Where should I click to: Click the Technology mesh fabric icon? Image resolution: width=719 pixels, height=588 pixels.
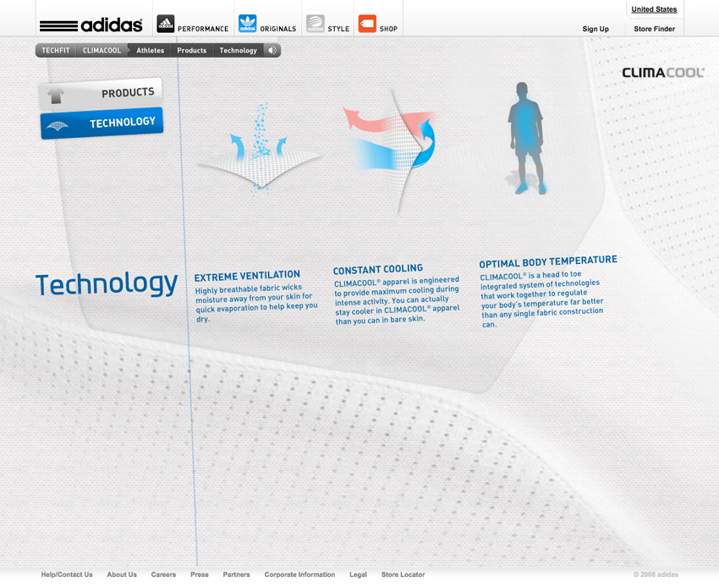click(58, 126)
